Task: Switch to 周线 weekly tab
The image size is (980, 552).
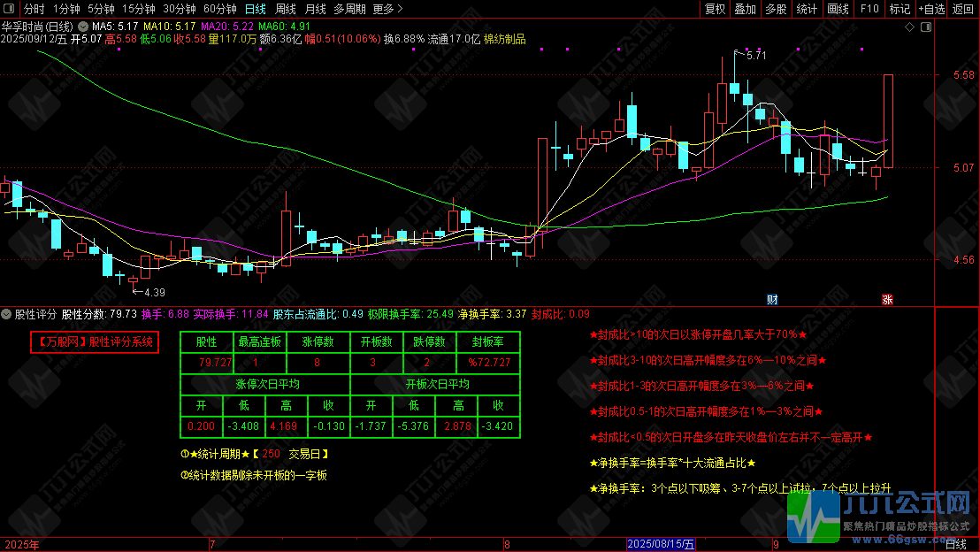Action: (x=285, y=9)
